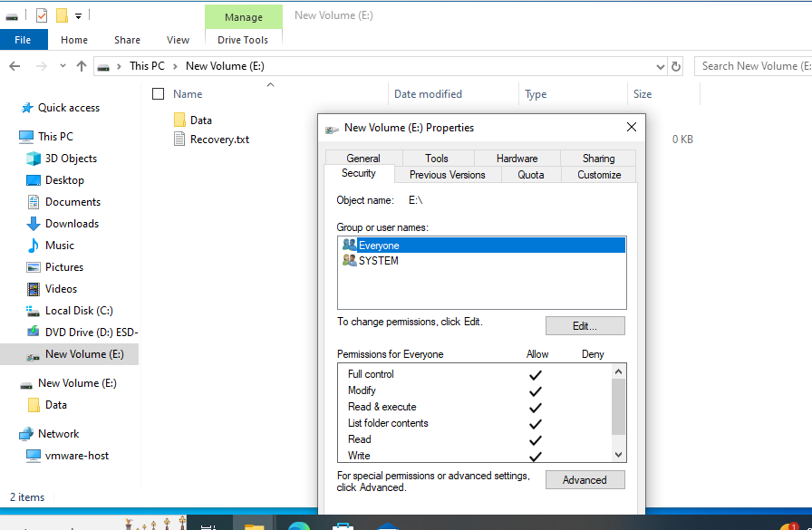Click the sort chevron above the Name column

[x=270, y=84]
